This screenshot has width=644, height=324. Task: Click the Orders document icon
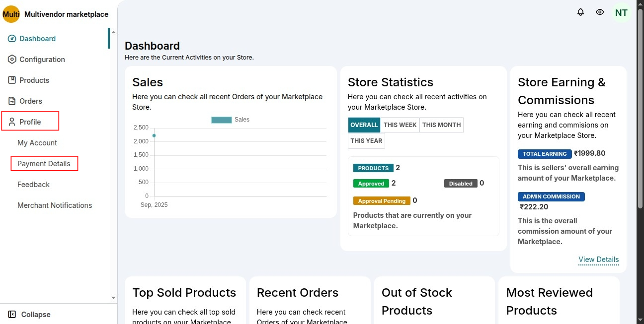12,101
